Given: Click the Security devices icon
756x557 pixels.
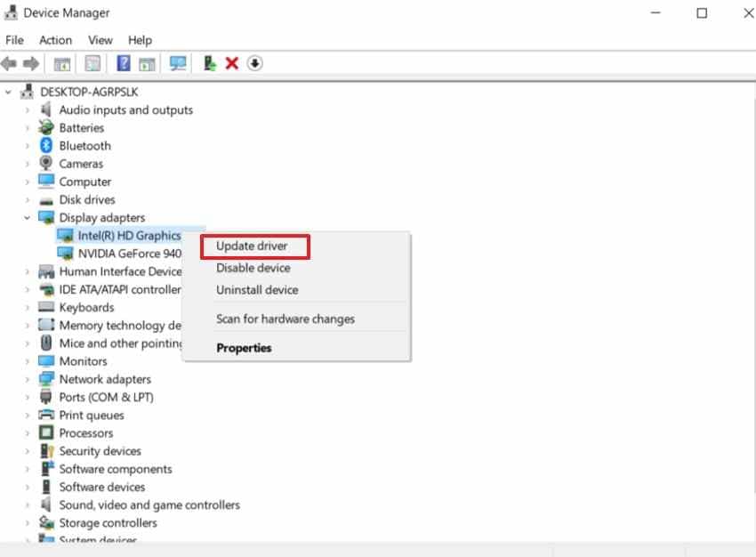Looking at the screenshot, I should (47, 450).
